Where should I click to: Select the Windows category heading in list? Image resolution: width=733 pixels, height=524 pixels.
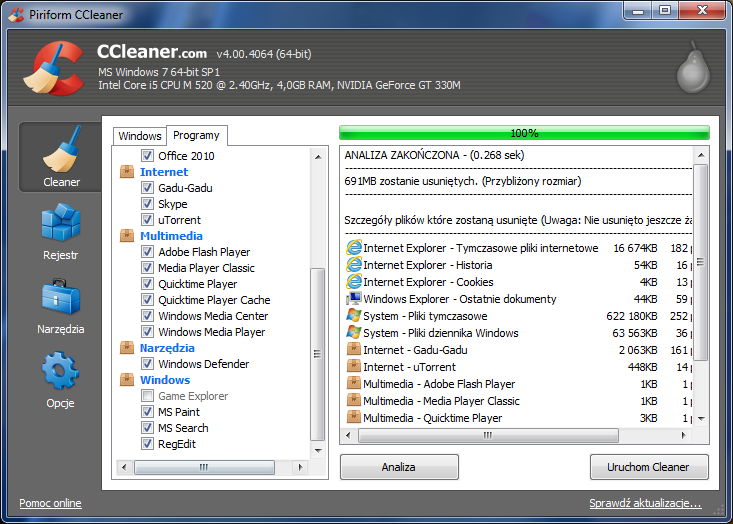[x=165, y=380]
